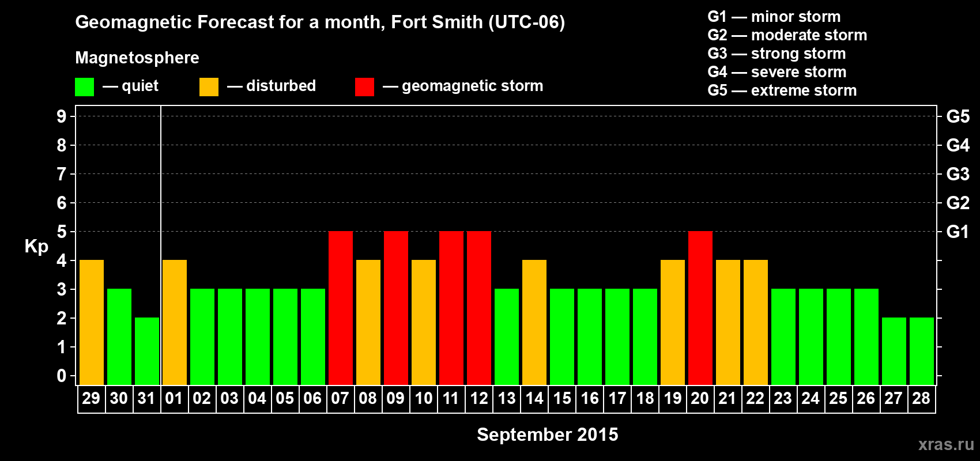Click the green quiet legend swatch

tap(85, 87)
